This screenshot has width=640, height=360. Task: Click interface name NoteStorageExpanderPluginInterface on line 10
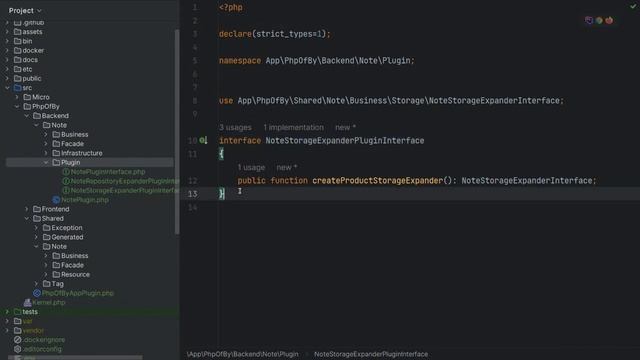coord(345,140)
